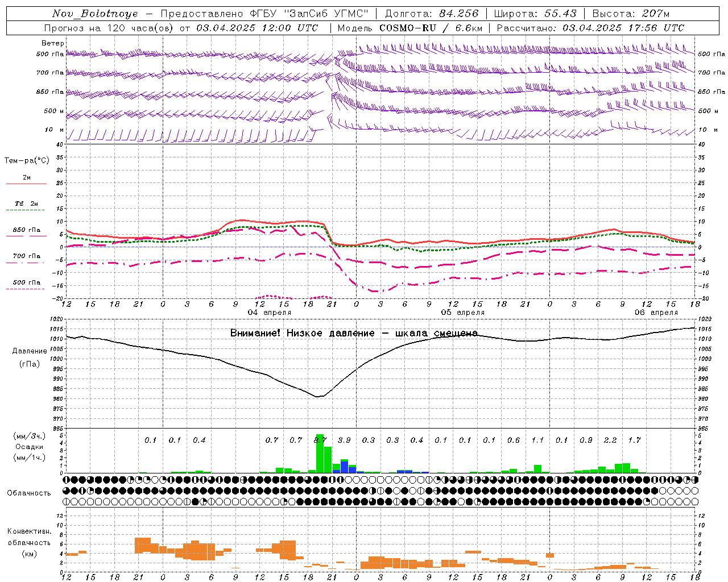Click the Рассчитано: 03.04.2025 17:56 UTC text
The height and width of the screenshot is (582, 728).
click(x=590, y=28)
